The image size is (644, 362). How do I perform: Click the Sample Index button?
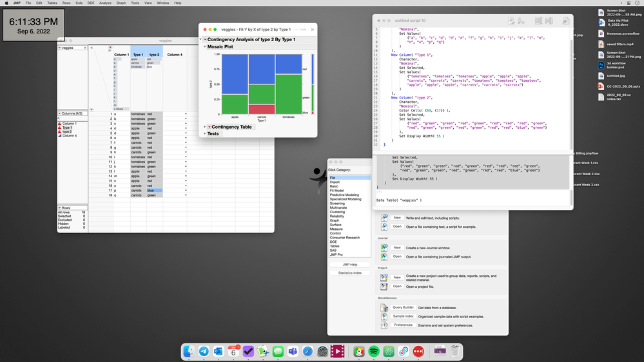click(403, 316)
